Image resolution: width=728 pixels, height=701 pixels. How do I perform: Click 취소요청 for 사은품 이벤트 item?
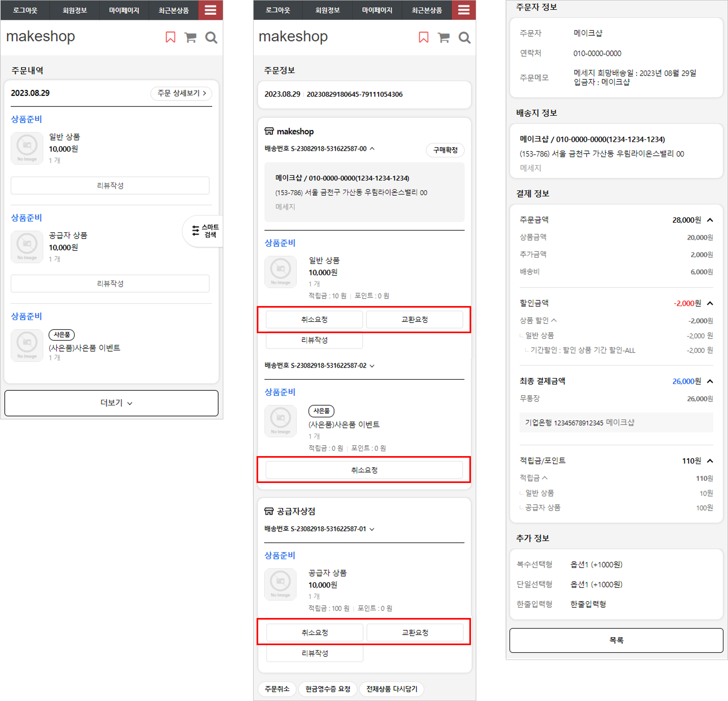click(x=364, y=470)
